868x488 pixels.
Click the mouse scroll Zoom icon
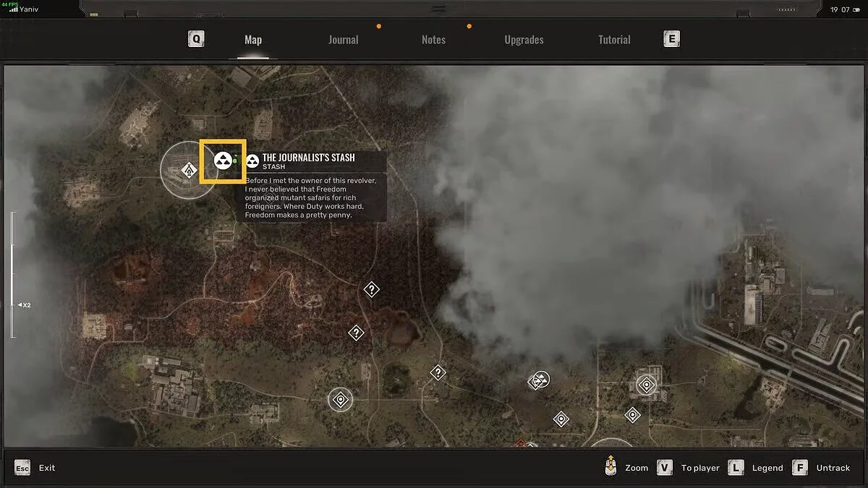(x=611, y=467)
